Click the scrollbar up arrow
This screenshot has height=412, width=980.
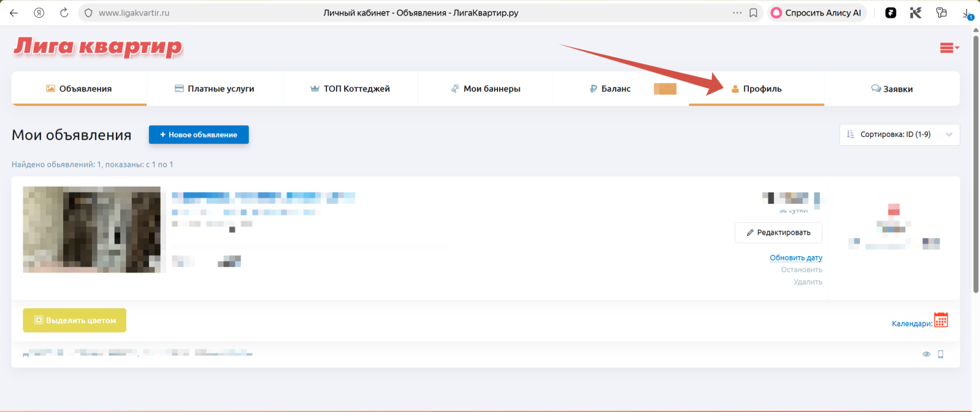976,30
